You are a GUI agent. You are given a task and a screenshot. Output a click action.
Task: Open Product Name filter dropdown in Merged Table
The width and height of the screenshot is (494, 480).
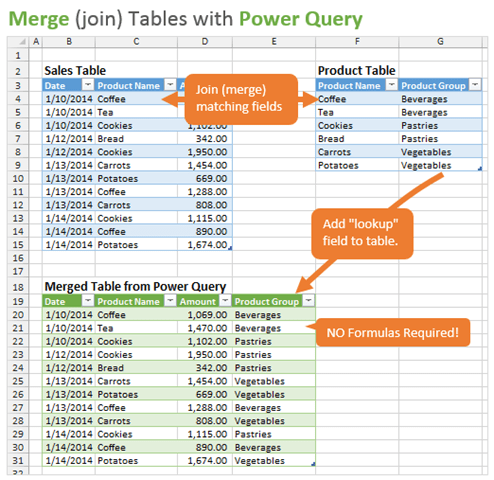coord(170,301)
